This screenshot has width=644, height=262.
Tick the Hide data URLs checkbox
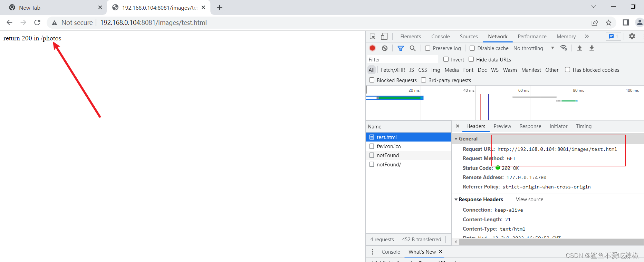471,59
